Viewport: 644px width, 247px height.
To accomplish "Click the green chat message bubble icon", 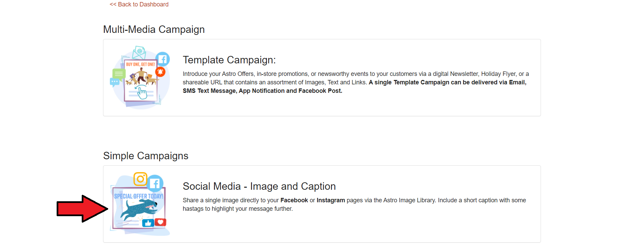I will pos(119,74).
